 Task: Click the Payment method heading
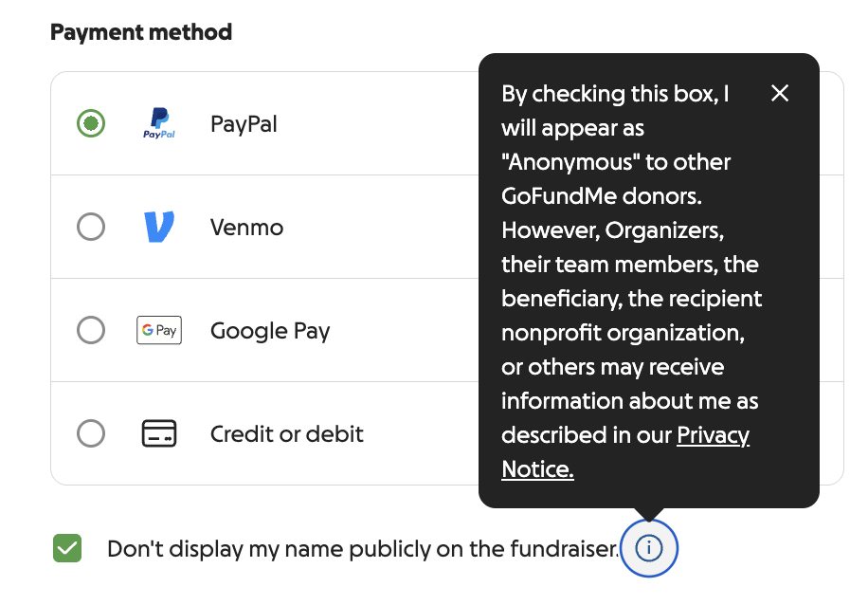tap(141, 32)
